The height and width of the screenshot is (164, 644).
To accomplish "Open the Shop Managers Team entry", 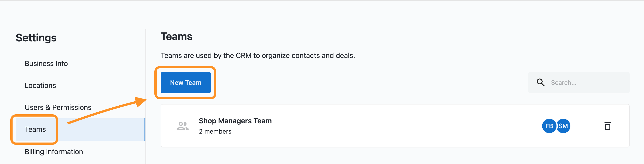I will [235, 121].
